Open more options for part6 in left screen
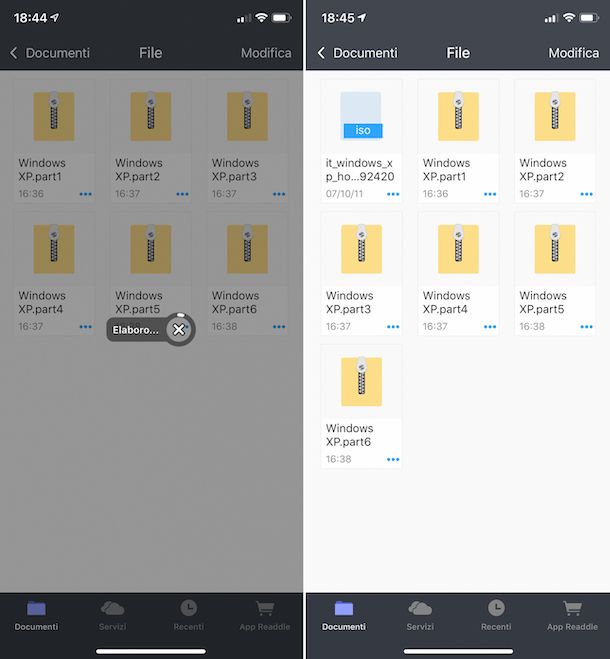610x659 pixels. 279,327
